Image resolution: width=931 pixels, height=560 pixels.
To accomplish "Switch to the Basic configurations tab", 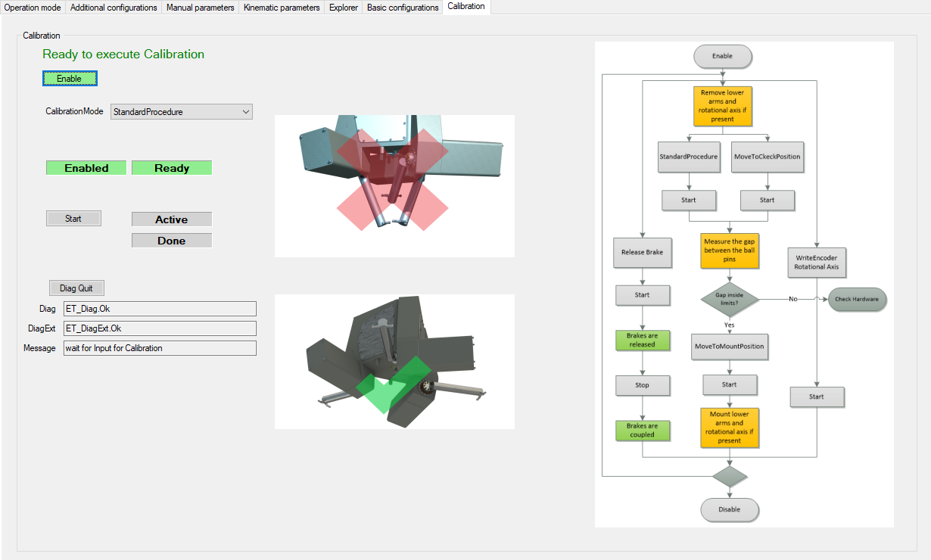I will (403, 8).
